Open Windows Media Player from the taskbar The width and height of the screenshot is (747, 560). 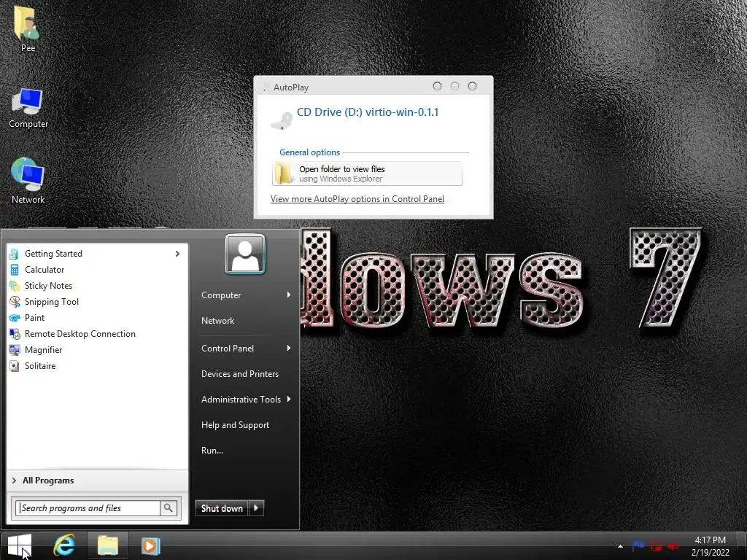point(150,545)
